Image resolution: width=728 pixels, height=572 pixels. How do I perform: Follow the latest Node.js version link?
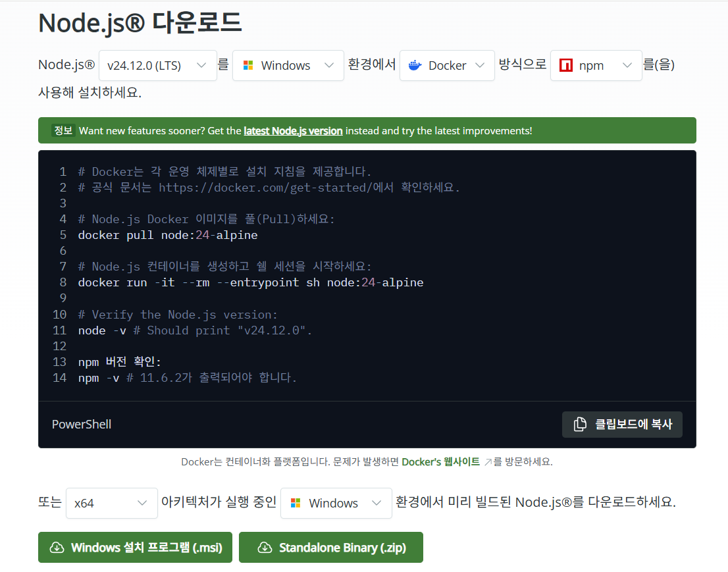coord(293,131)
